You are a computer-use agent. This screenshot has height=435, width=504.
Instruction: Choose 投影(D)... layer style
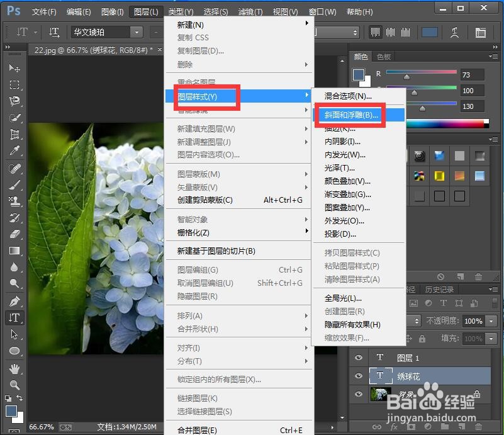tap(359, 234)
